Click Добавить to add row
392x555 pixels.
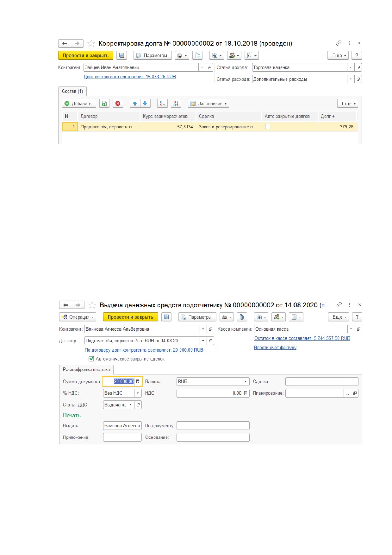click(x=79, y=104)
